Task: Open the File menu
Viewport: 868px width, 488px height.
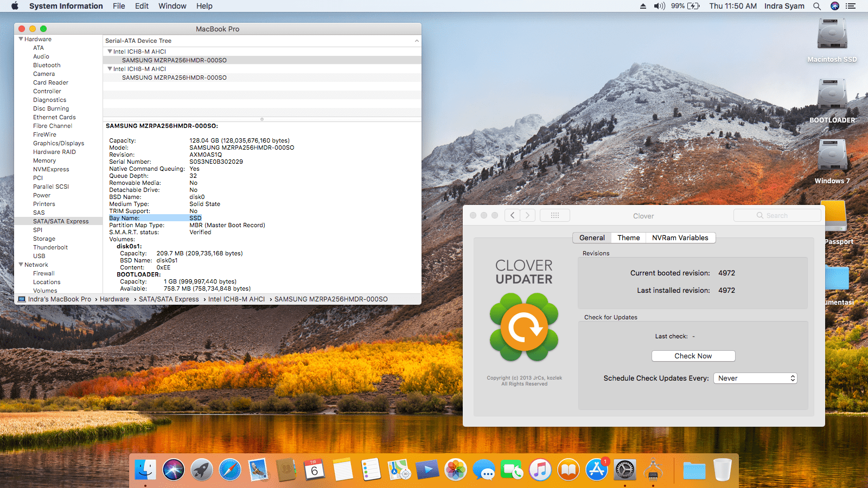Action: 119,6
